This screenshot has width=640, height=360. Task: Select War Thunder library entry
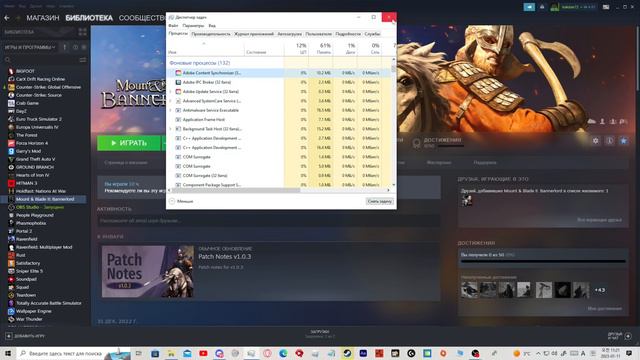coord(29,319)
